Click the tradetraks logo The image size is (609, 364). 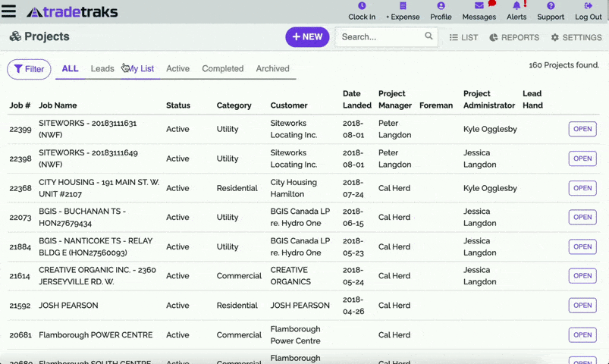72,12
